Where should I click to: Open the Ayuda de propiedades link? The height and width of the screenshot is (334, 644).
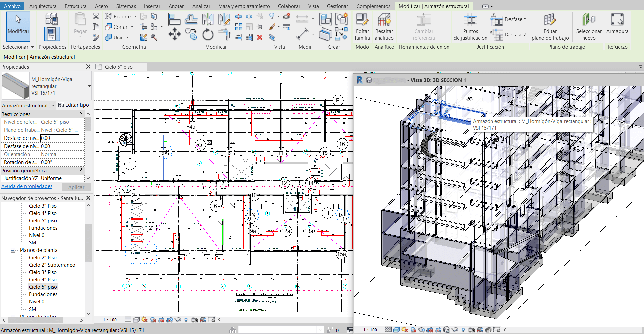coord(27,186)
